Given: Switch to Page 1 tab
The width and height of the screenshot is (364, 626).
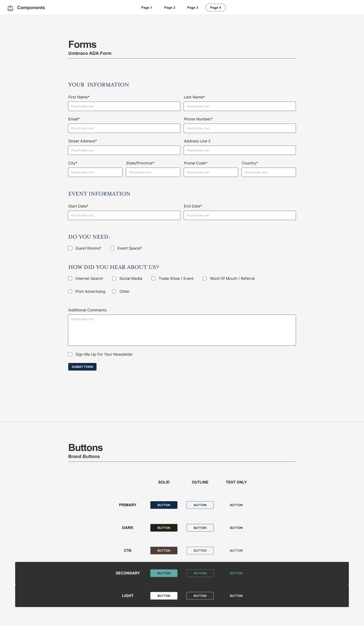Looking at the screenshot, I should coord(147,8).
